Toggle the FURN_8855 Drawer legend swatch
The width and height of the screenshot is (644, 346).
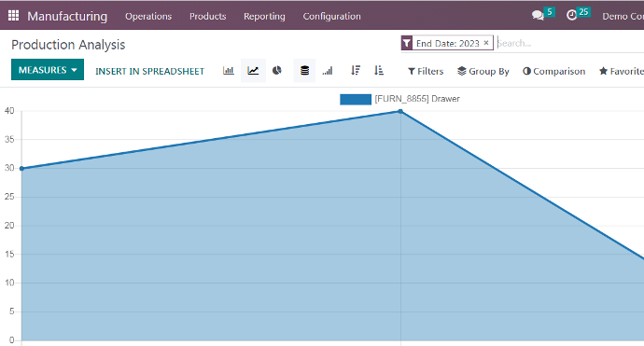[356, 100]
